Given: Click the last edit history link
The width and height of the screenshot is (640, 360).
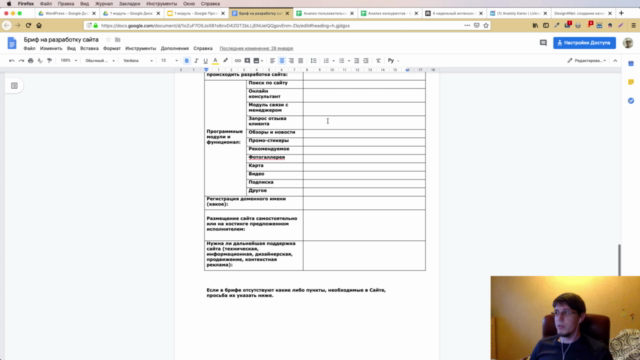Looking at the screenshot, I should [256, 49].
